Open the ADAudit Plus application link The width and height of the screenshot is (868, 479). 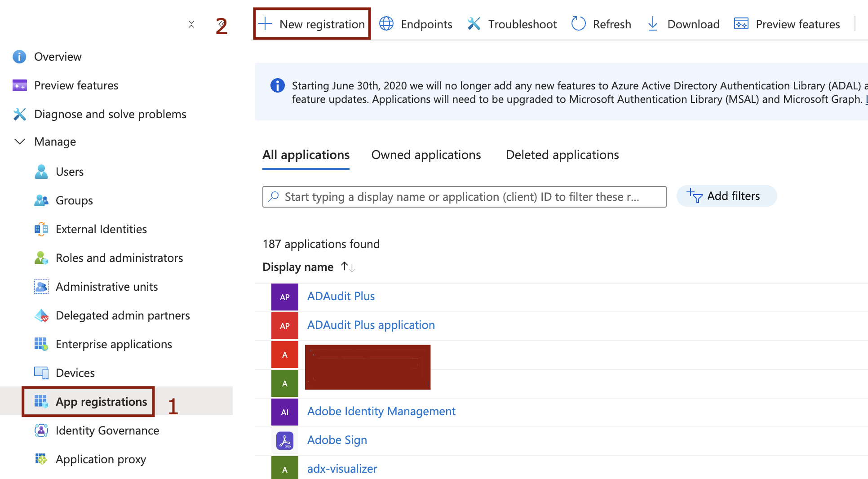[x=371, y=325]
